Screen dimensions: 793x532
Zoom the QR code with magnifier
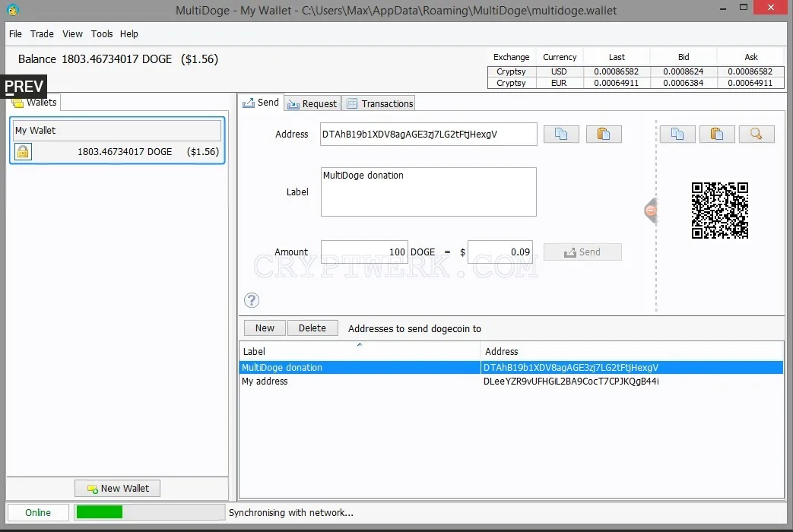coord(756,134)
